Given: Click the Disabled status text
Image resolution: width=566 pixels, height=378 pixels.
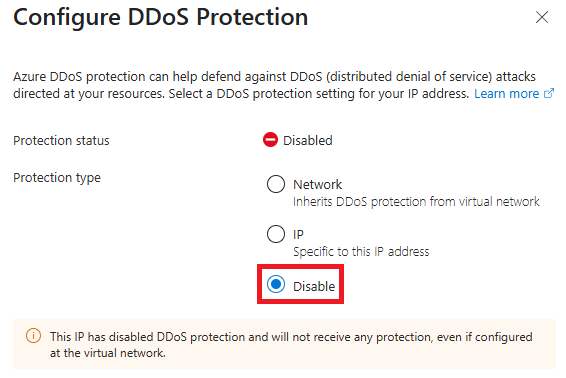Looking at the screenshot, I should click(308, 140).
